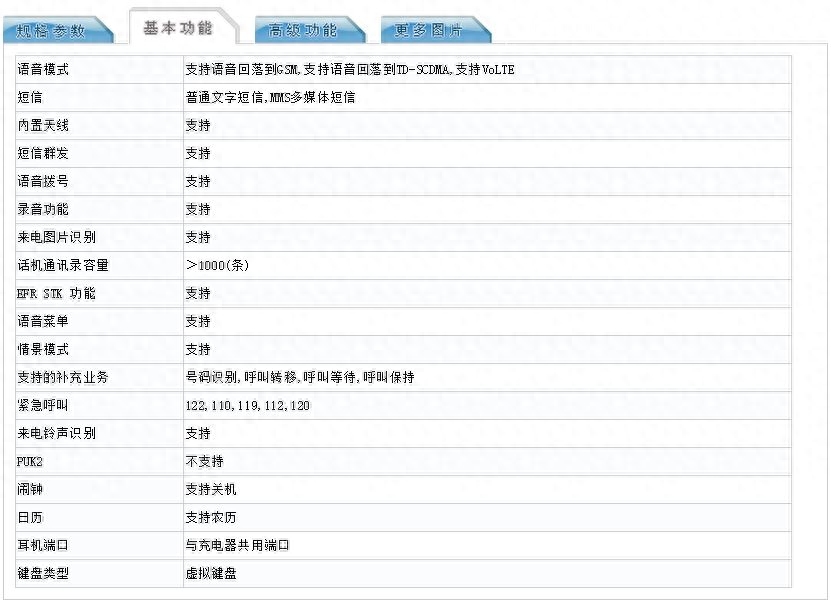The width and height of the screenshot is (831, 603).
Task: Click the emergency numbers 122,110,119 value
Action: pyautogui.click(x=248, y=406)
